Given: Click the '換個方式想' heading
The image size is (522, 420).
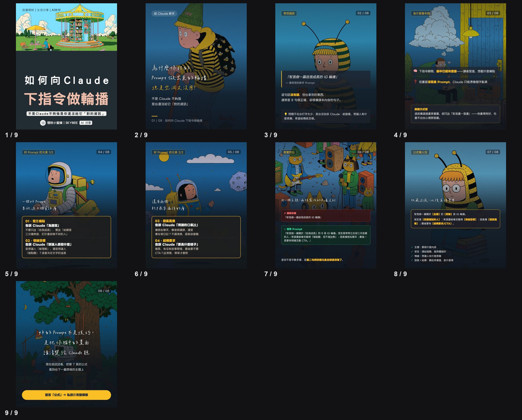Looking at the screenshot, I should coord(421,109).
